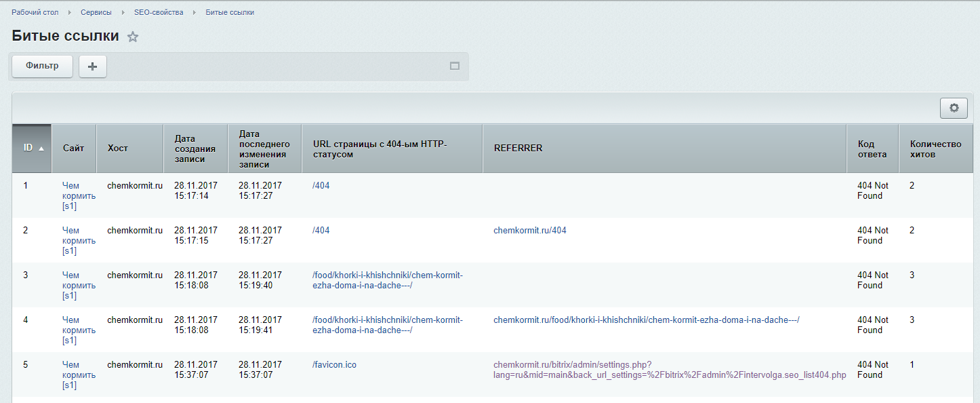Sort by Хост column header

point(117,148)
